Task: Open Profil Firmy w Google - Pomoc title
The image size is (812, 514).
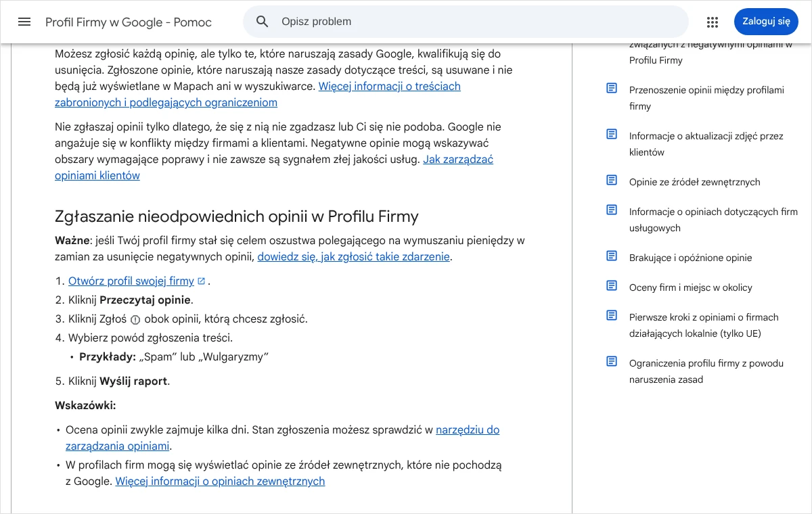Action: 129,22
